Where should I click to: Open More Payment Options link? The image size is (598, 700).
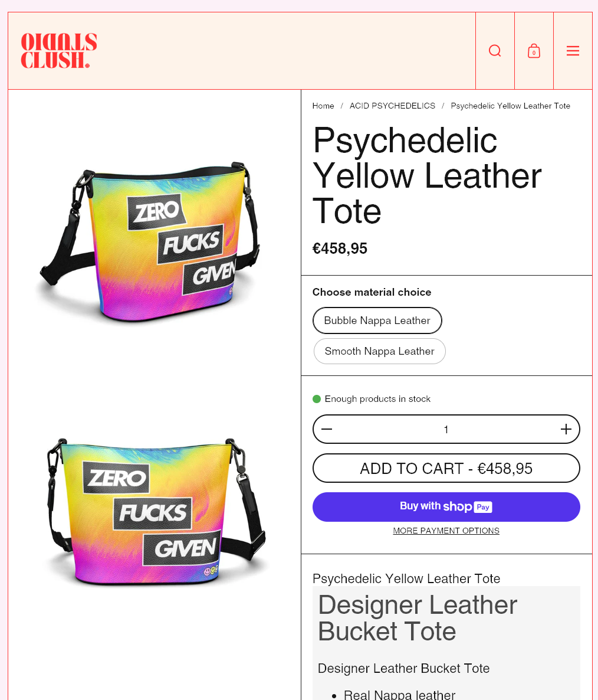point(446,531)
